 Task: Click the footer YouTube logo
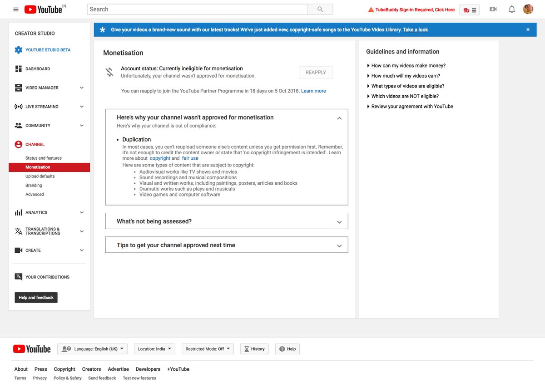pyautogui.click(x=32, y=349)
